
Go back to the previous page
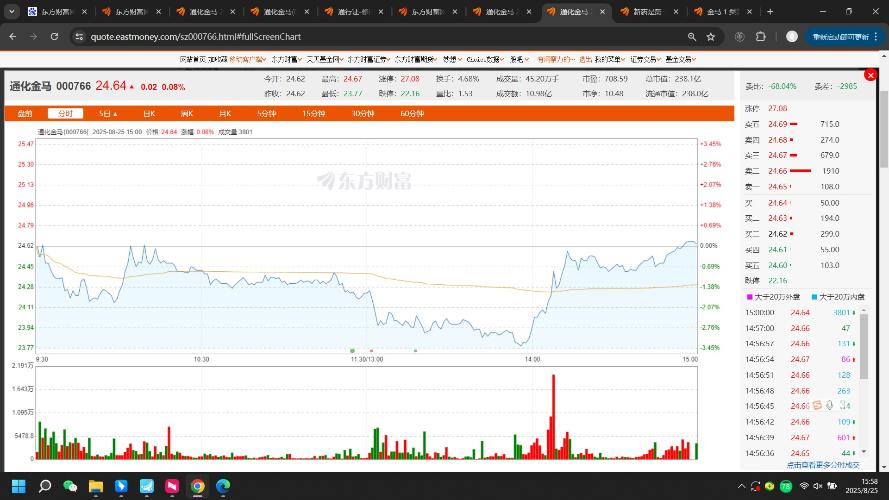(12, 36)
